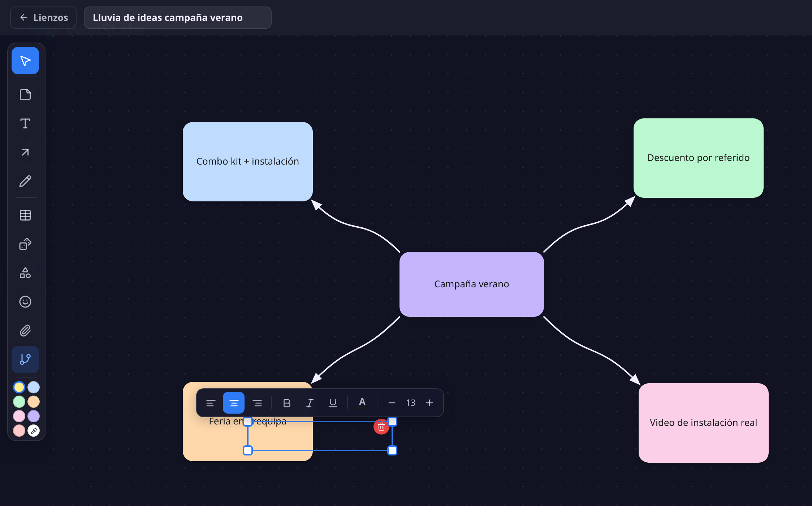Open the text color picker
Viewport: 812px width, 506px height.
tap(362, 403)
